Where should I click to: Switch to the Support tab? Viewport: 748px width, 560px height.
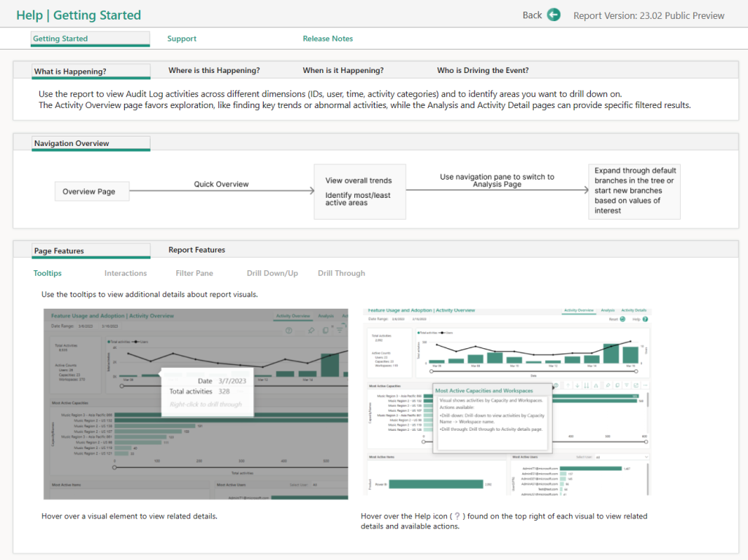pos(181,38)
